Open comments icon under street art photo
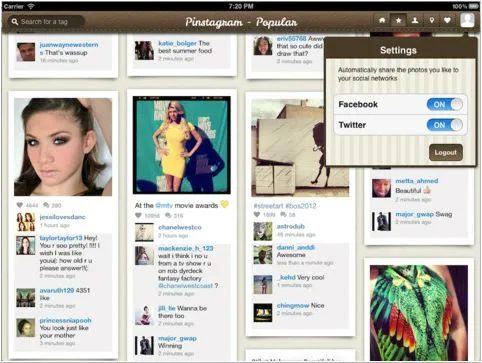This screenshot has width=482, height=363. coord(283,215)
